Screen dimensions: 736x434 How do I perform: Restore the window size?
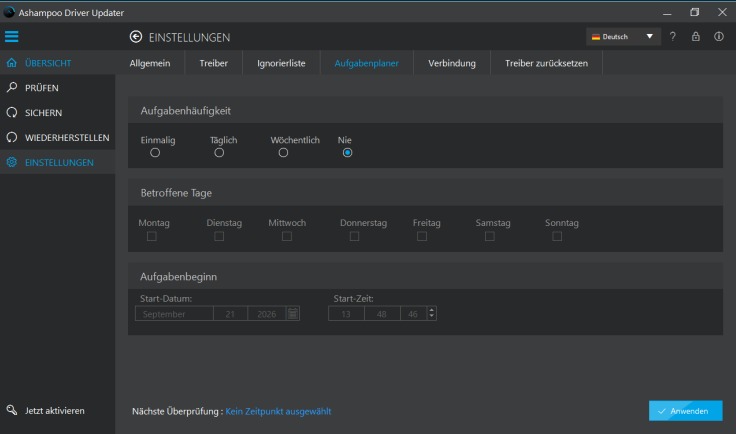click(x=695, y=13)
